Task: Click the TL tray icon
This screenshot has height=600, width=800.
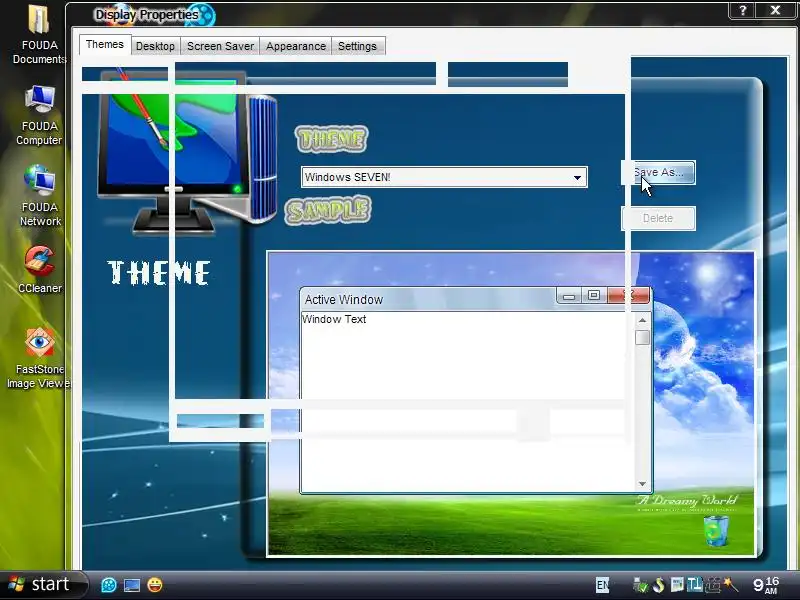Action: 695,585
